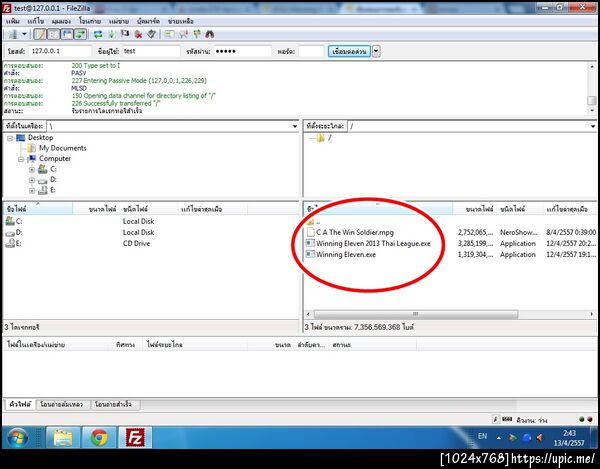Screen dimensions: 600x469
Task: Open the Quickconnect history dropdown arrow
Action: 376,51
